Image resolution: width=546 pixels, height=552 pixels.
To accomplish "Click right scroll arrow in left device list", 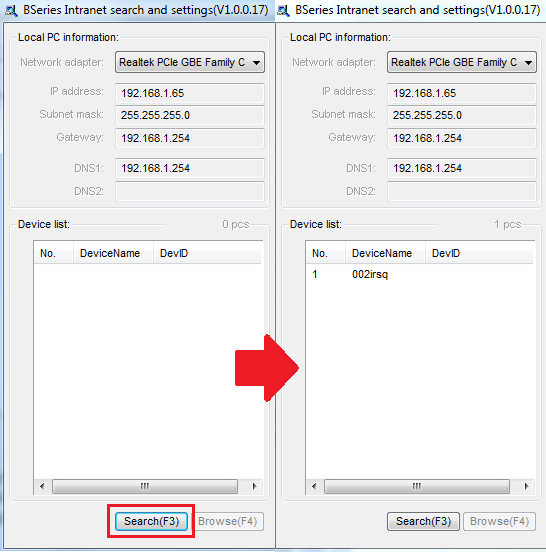I will click(x=255, y=487).
